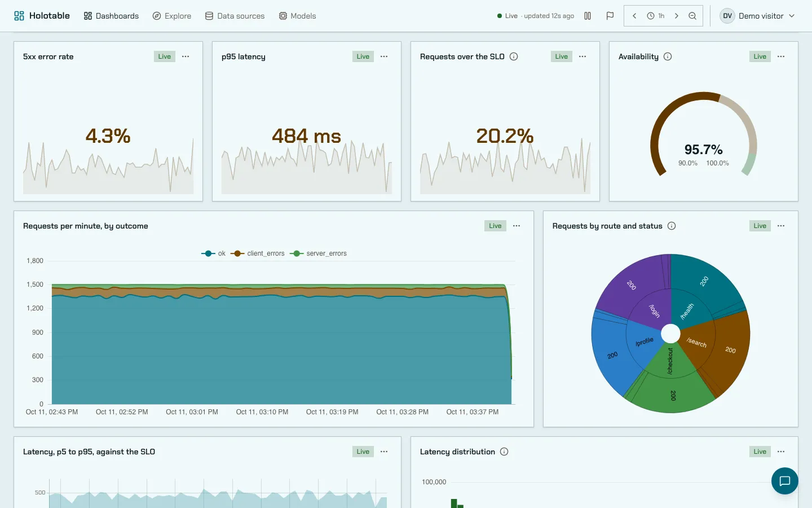Pause live dashboard updates
The height and width of the screenshot is (508, 812).
(588, 16)
